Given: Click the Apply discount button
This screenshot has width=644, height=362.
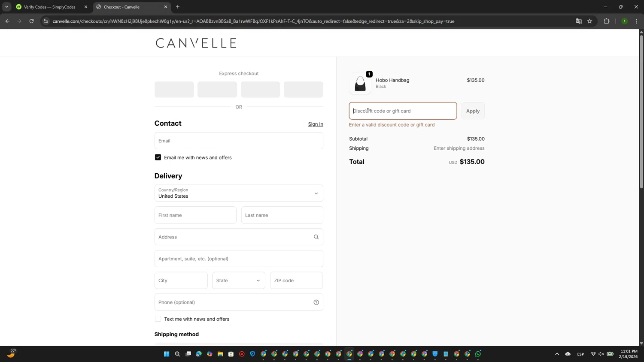Looking at the screenshot, I should (x=473, y=111).
